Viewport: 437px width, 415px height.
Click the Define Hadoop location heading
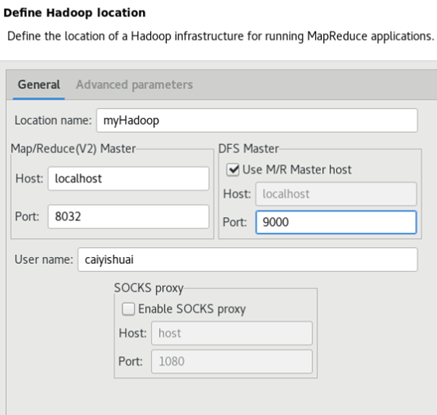point(74,13)
